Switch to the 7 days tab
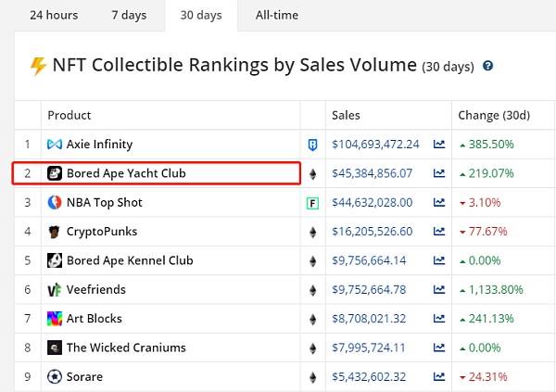556x392 pixels. [129, 15]
